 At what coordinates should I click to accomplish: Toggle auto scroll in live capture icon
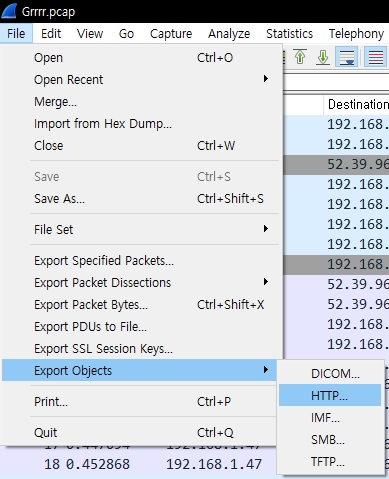point(346,57)
